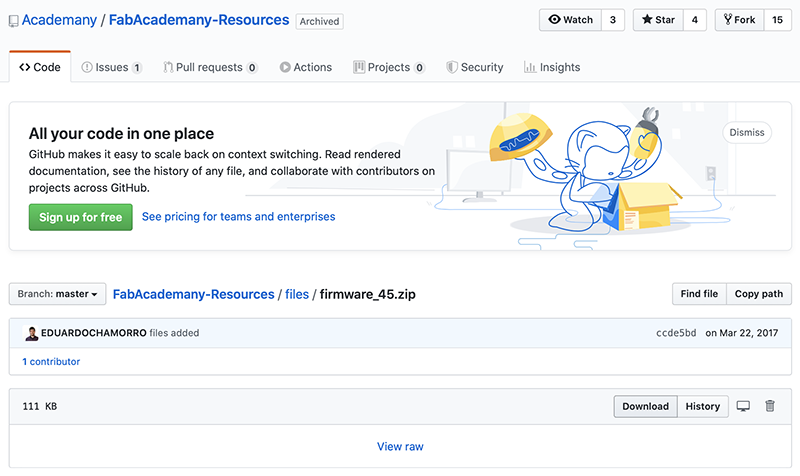Star the repository
This screenshot has height=476, width=800.
click(658, 20)
